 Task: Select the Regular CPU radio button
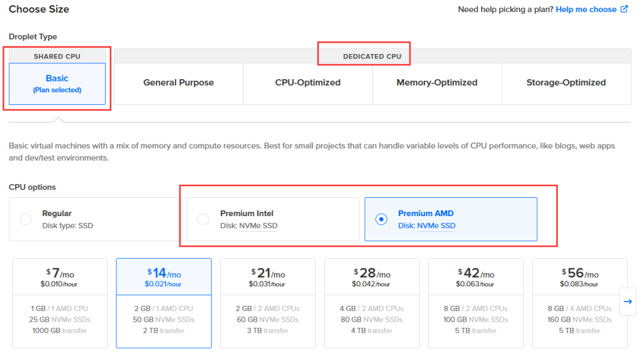pos(26,219)
